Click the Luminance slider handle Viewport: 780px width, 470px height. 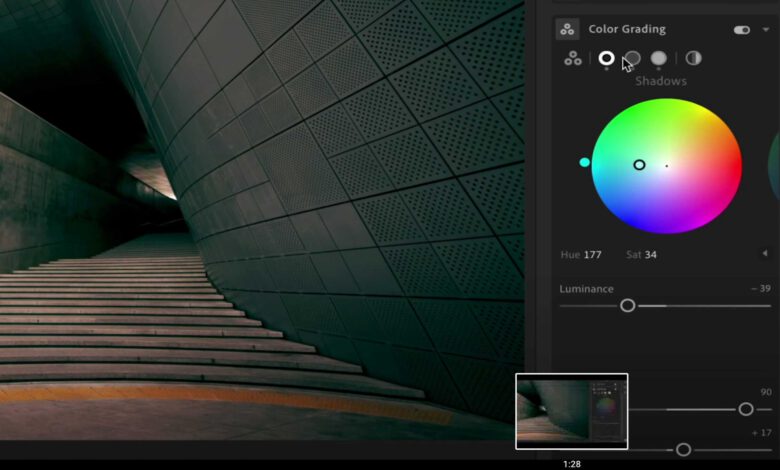point(628,306)
